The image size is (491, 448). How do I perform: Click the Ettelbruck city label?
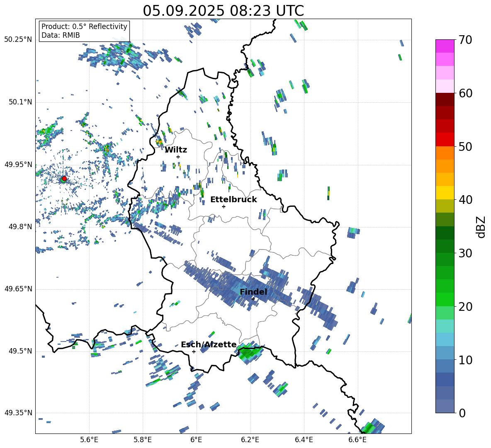[233, 200]
